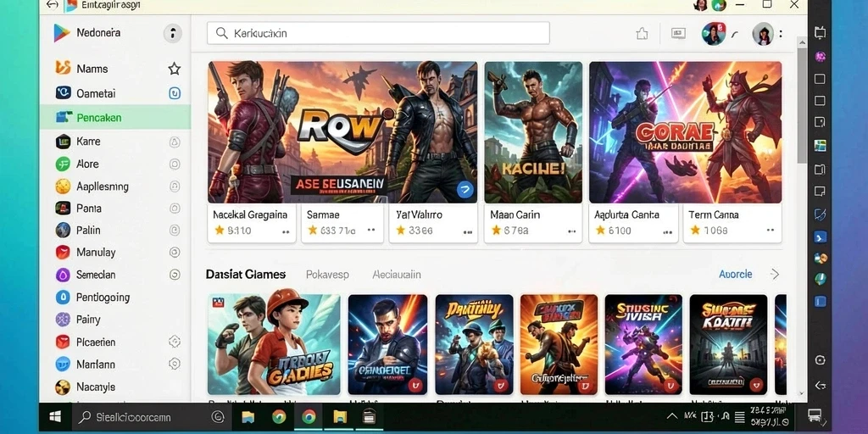868x434 pixels.
Task: Click the star icon in the Nams row
Action: tap(175, 69)
